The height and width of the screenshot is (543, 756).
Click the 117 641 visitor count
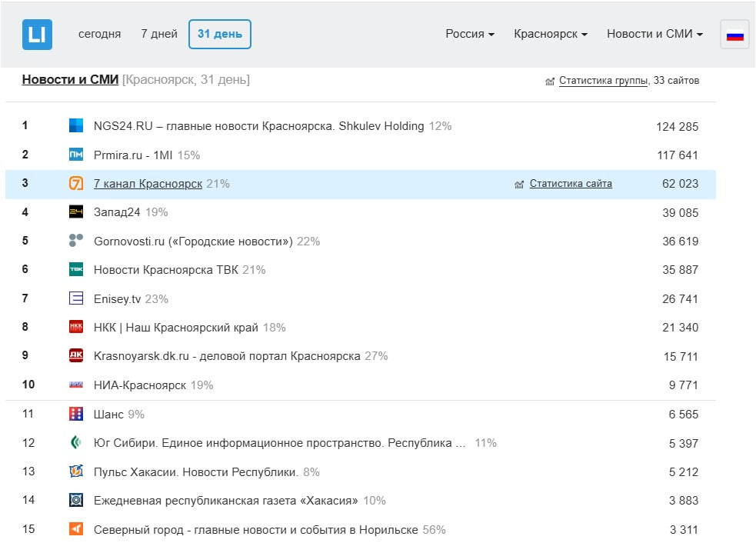678,155
